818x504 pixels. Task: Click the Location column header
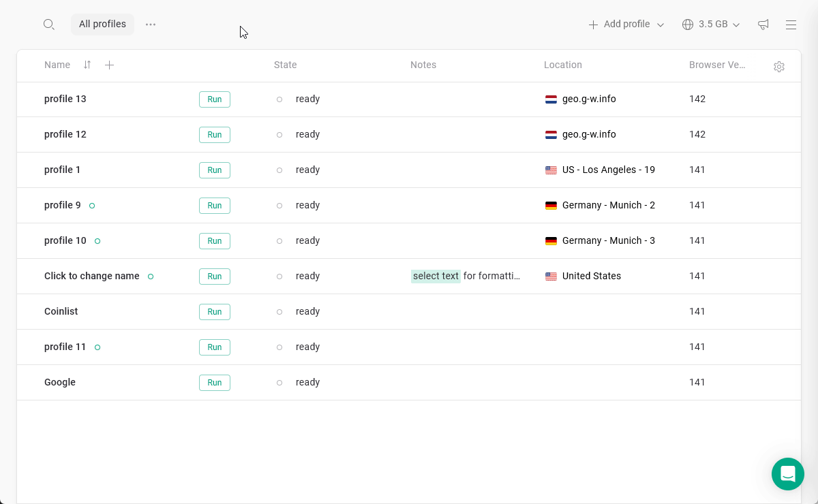(563, 65)
